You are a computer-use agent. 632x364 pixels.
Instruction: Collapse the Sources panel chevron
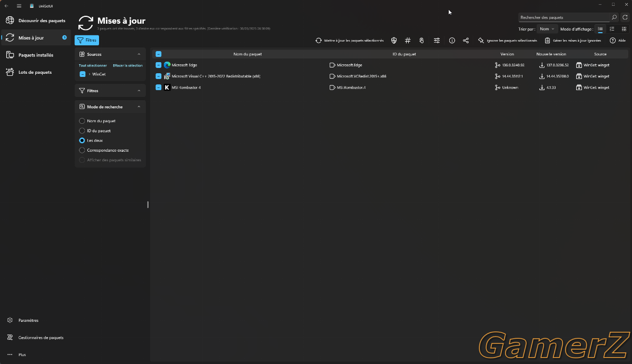[139, 54]
